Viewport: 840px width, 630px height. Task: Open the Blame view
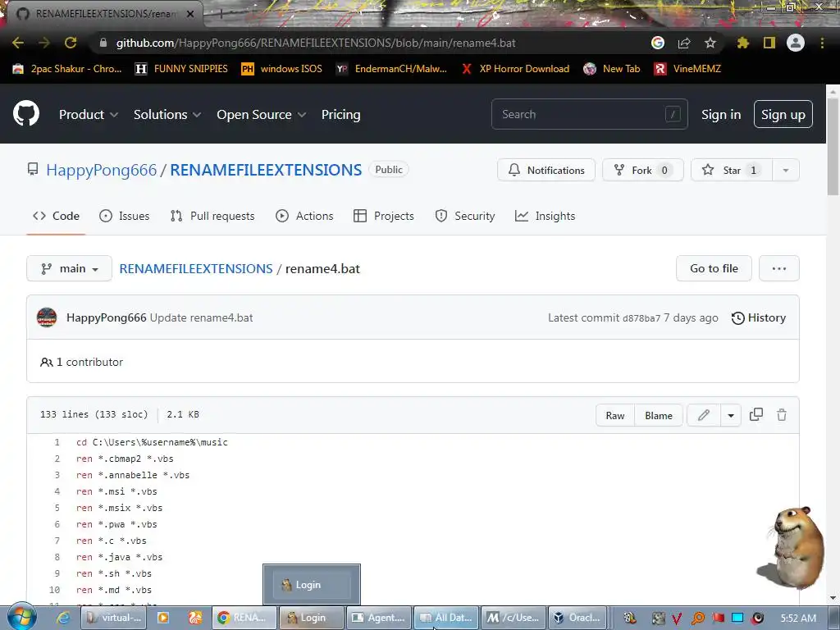coord(659,415)
